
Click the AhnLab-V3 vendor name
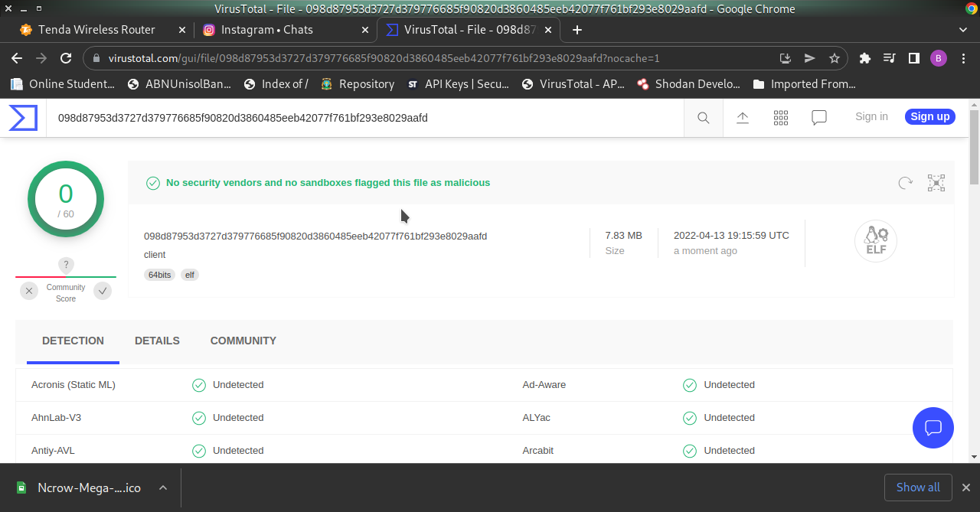[x=56, y=418]
